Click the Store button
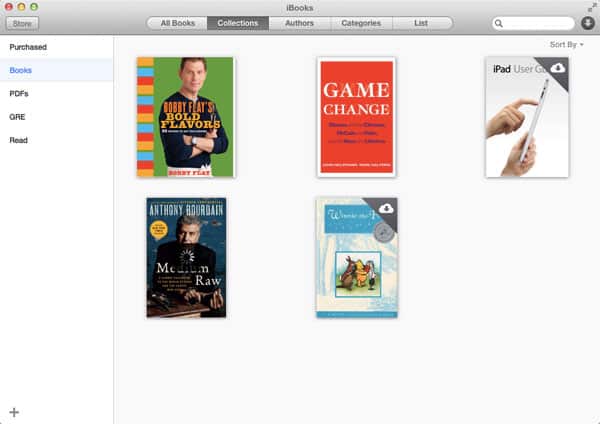The height and width of the screenshot is (424, 600). 20,23
